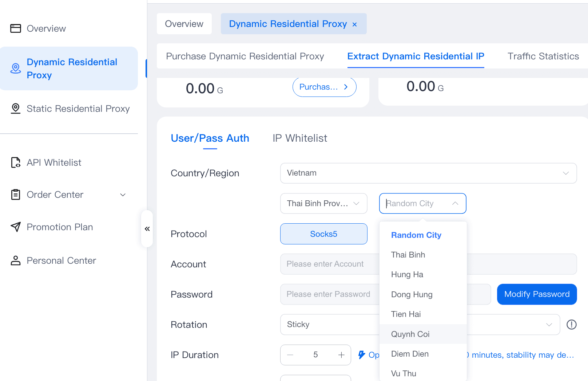Select the Socks5 protocol option

click(323, 234)
